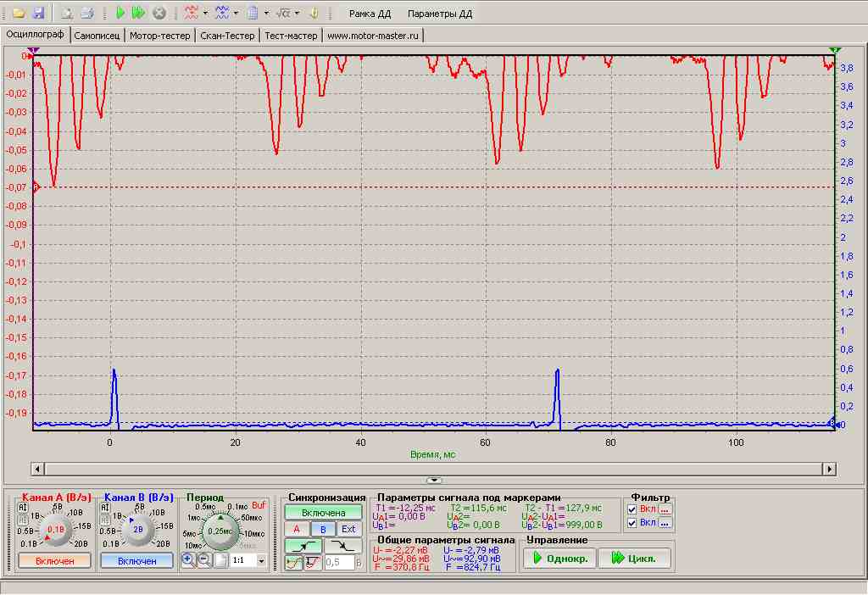Viewport: 868px width, 595px height.
Task: Collapse the control panel with the small down arrow
Action: click(x=434, y=480)
